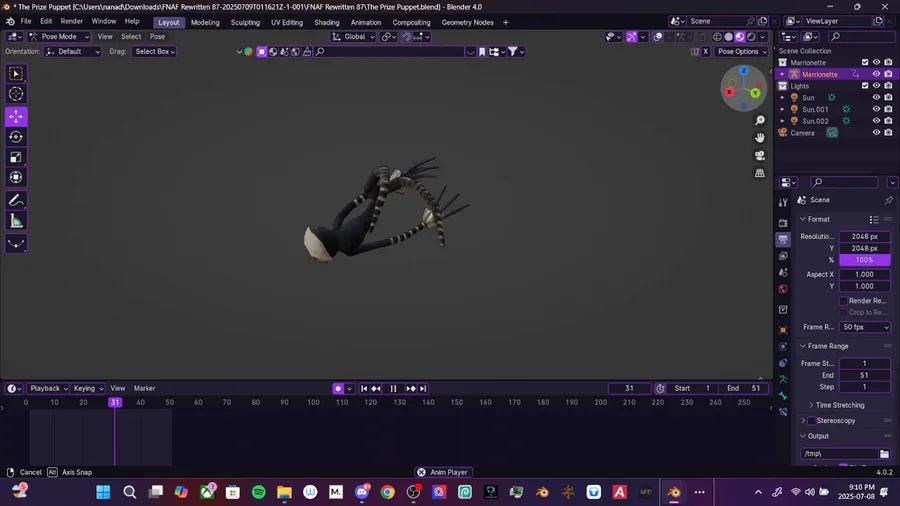Viewport: 900px width, 506px height.
Task: Switch to rendered viewport shading
Action: tap(751, 37)
